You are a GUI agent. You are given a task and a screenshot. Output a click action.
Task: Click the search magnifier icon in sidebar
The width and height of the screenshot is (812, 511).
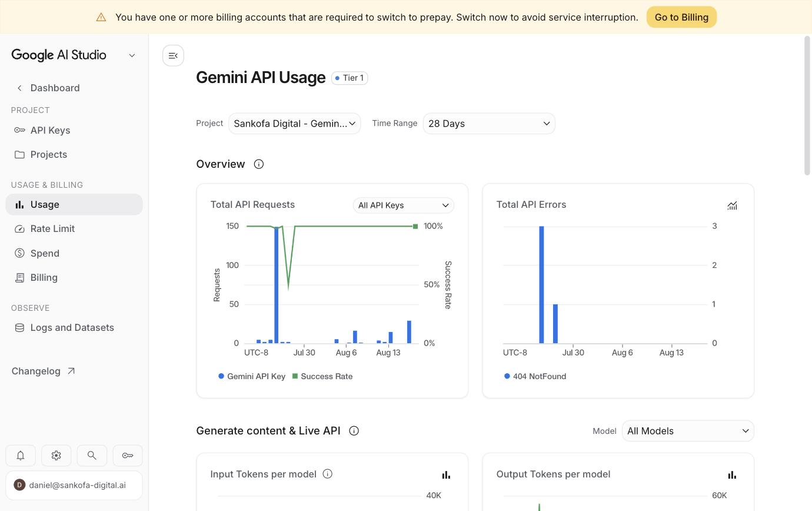pyautogui.click(x=92, y=455)
